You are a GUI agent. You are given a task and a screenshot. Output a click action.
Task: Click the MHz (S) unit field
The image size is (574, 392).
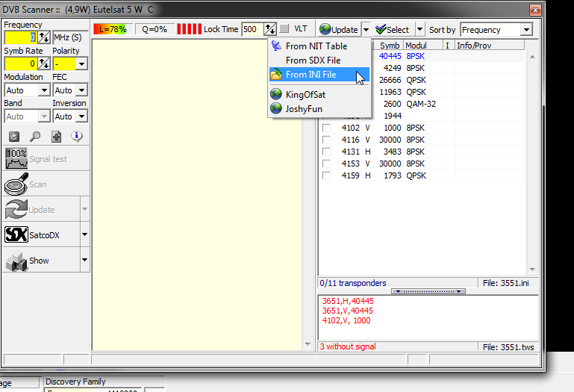[70, 37]
